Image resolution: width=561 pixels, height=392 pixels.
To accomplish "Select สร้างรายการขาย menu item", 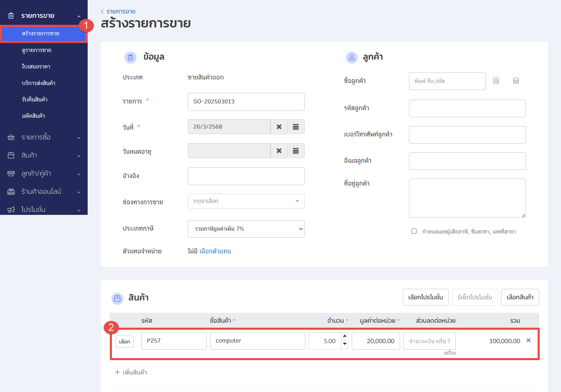I will (44, 34).
